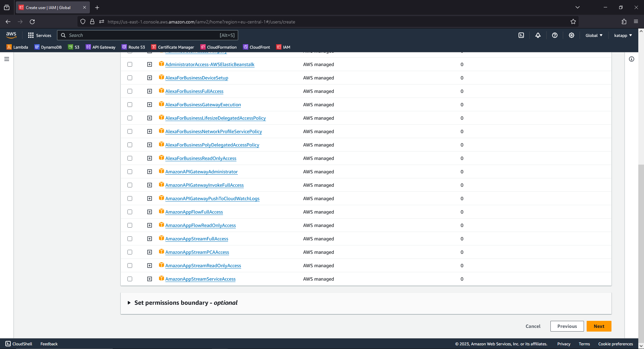Open the CloudFront shortcut
644x349 pixels.
point(257,47)
